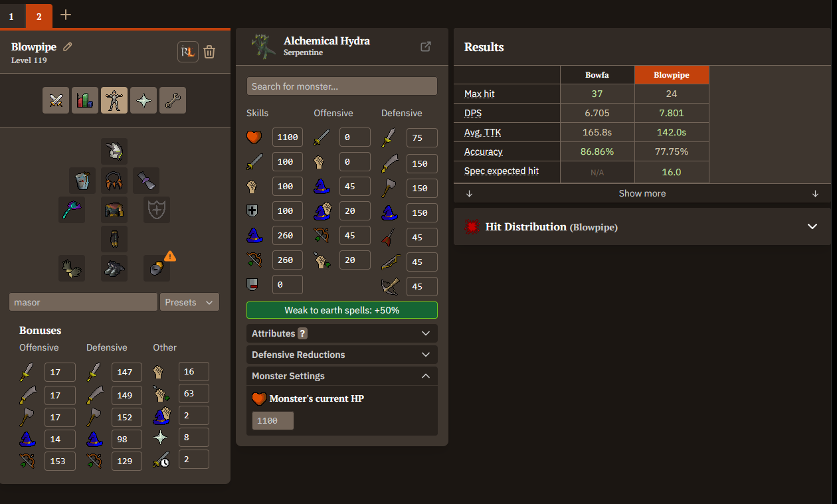
Task: Click the cape slot item
Action: click(x=82, y=181)
